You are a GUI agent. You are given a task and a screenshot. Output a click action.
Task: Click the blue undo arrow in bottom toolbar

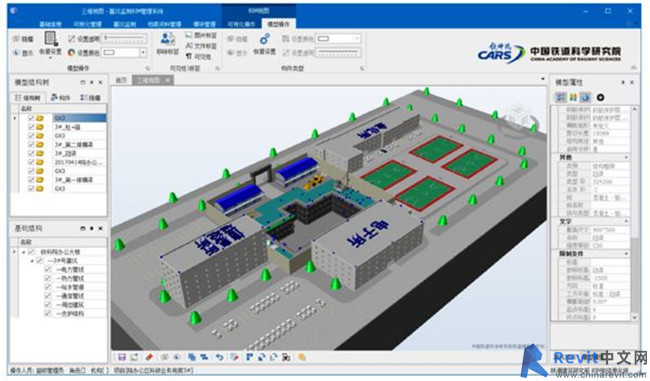point(219,357)
